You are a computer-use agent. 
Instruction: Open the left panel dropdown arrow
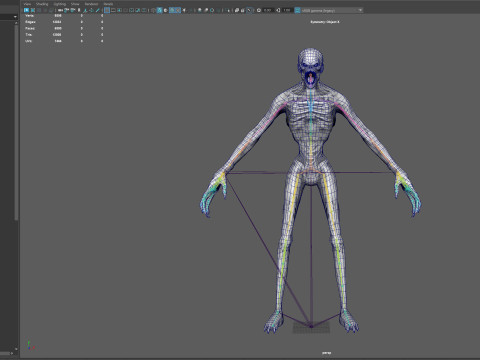[x=15, y=17]
